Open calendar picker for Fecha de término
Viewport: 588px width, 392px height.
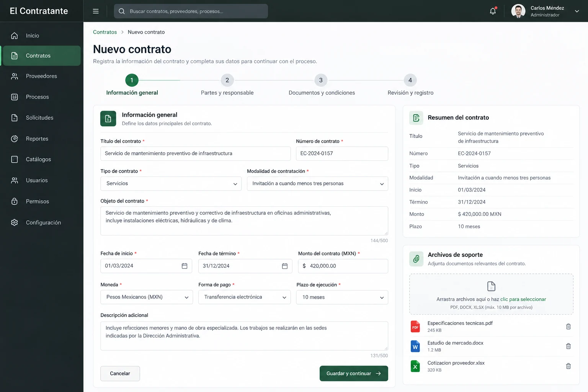pos(285,266)
